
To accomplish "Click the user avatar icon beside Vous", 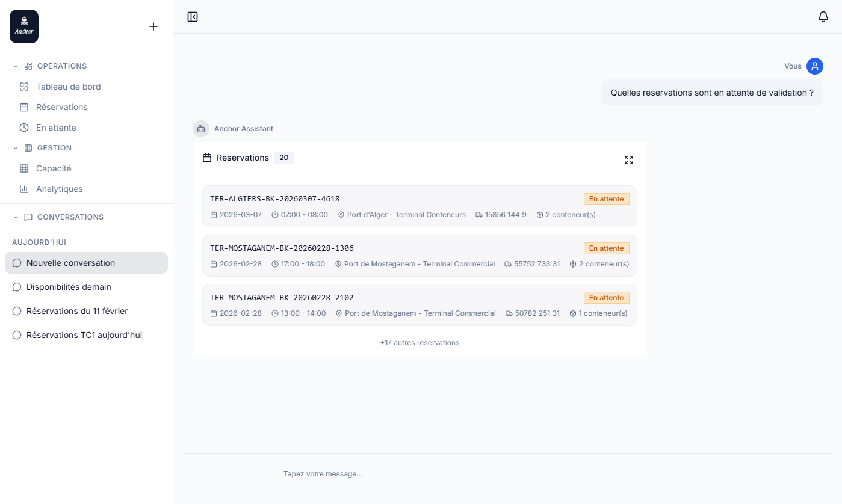I will (x=815, y=66).
